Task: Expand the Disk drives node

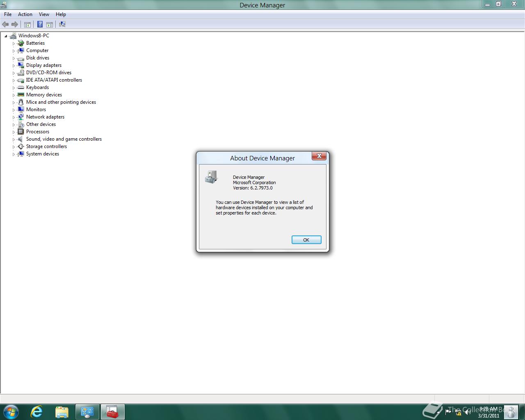Action: coord(14,58)
